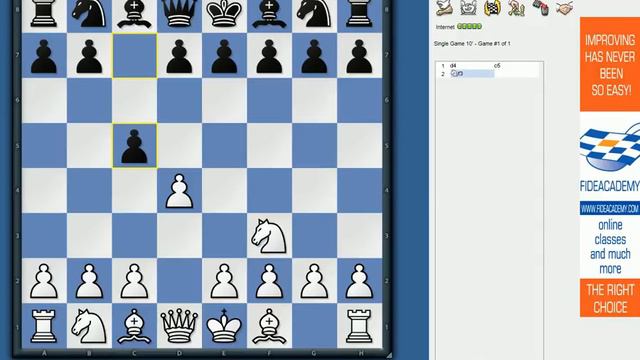The width and height of the screenshot is (640, 360).
Task: Select the white pawn on c2
Action: click(134, 281)
